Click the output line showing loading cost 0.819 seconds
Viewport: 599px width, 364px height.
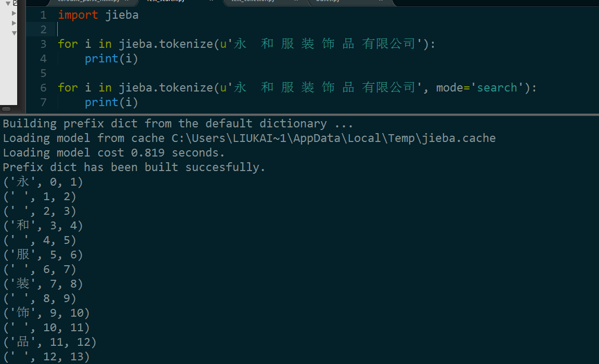[x=113, y=152]
